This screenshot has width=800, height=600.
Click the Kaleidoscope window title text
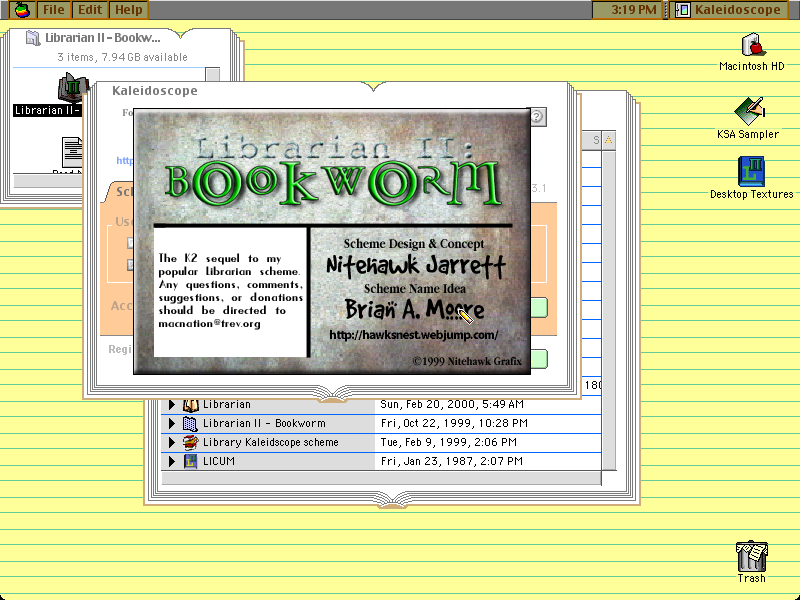(x=155, y=91)
